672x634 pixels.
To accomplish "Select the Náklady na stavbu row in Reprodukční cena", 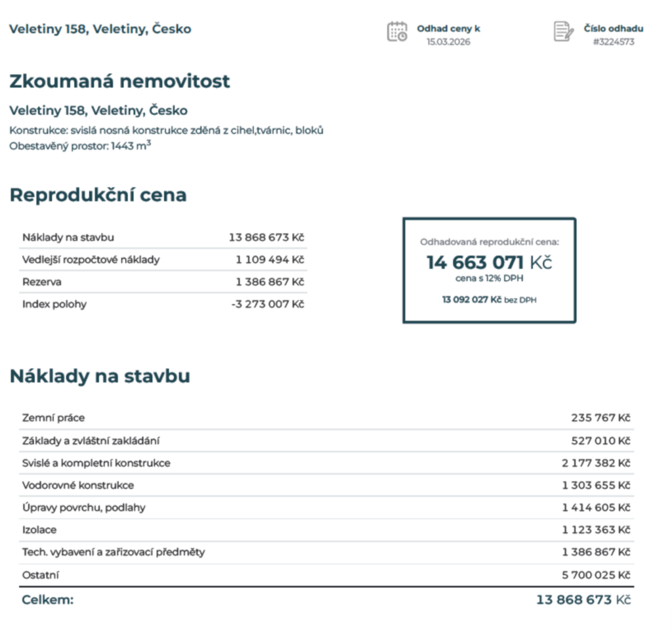I will [163, 238].
